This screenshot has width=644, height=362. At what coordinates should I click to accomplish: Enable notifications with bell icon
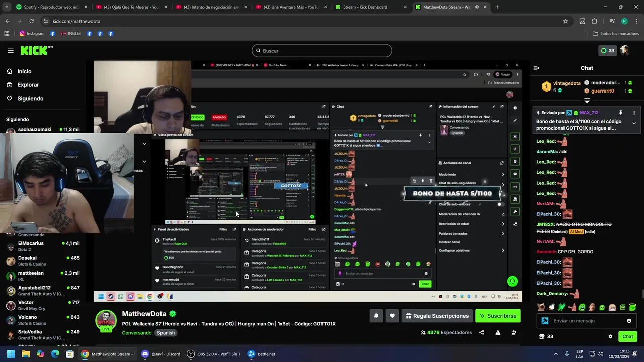tap(376, 316)
